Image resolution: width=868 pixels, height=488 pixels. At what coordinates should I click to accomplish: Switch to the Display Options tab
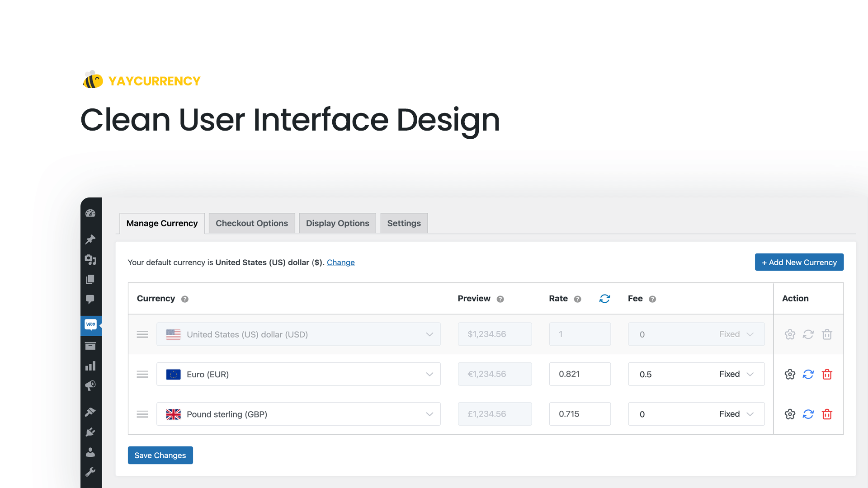tap(337, 223)
